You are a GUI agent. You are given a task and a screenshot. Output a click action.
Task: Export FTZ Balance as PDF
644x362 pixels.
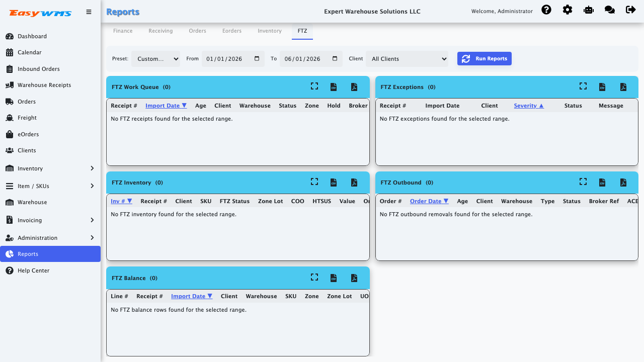(x=354, y=278)
